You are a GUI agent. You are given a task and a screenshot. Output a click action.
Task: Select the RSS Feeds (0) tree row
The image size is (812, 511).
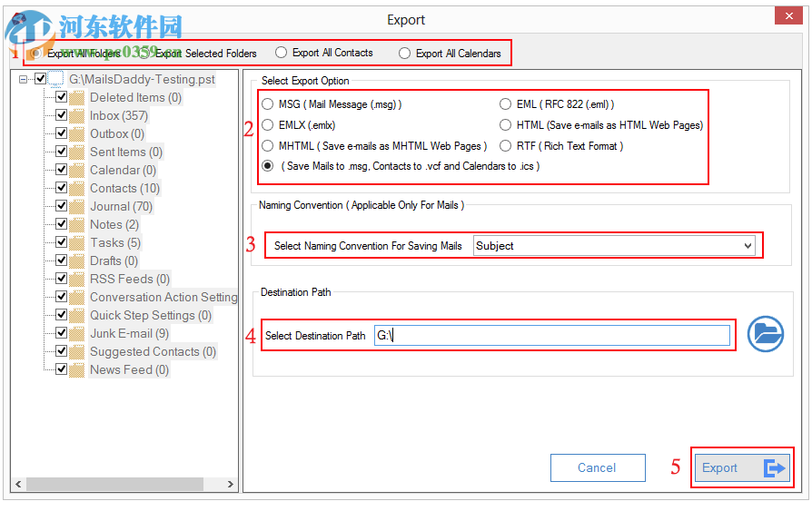(130, 279)
